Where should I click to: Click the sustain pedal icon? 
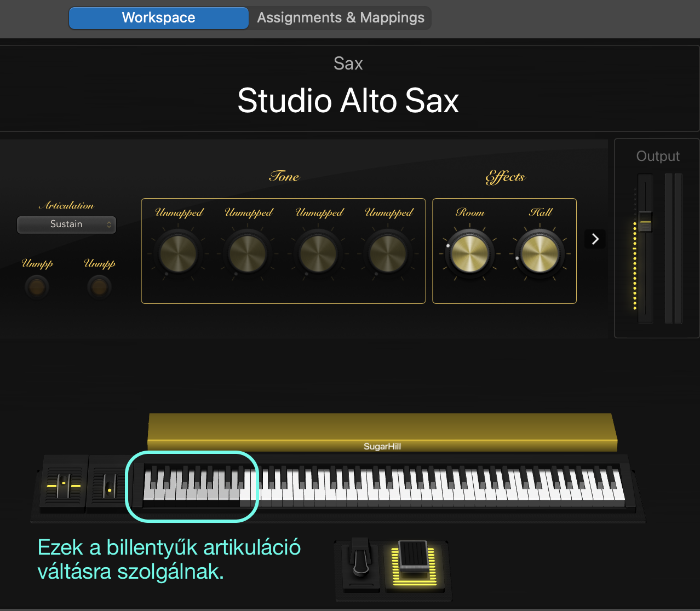coord(360,565)
